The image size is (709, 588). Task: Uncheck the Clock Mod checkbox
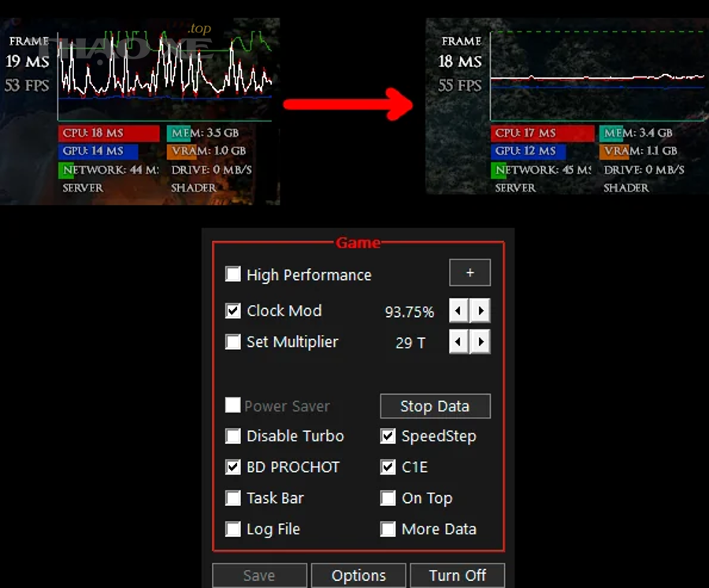233,311
